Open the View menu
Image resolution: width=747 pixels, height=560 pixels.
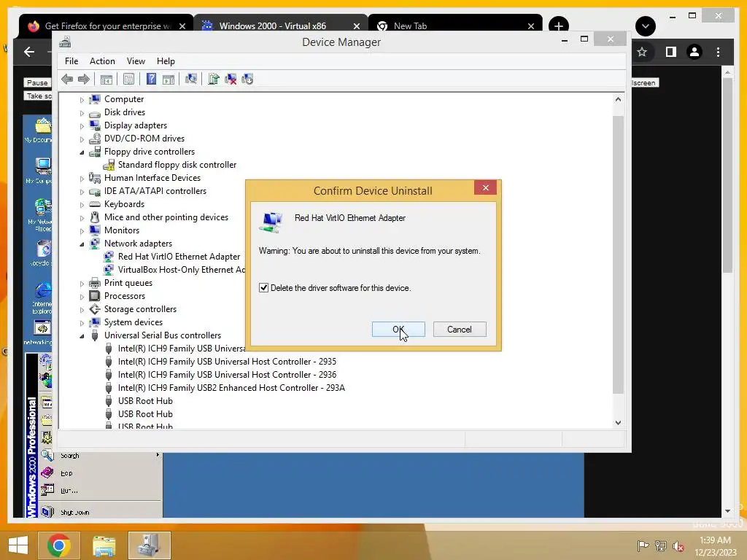click(x=136, y=61)
